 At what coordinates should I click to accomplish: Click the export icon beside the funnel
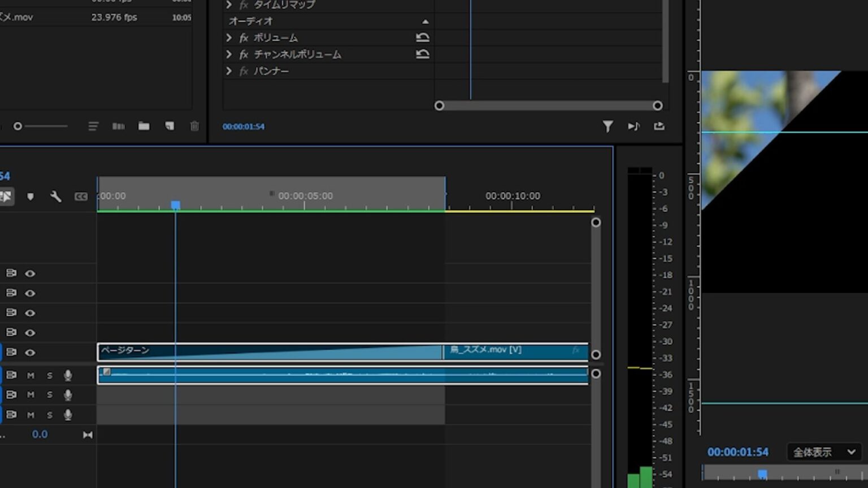(659, 126)
